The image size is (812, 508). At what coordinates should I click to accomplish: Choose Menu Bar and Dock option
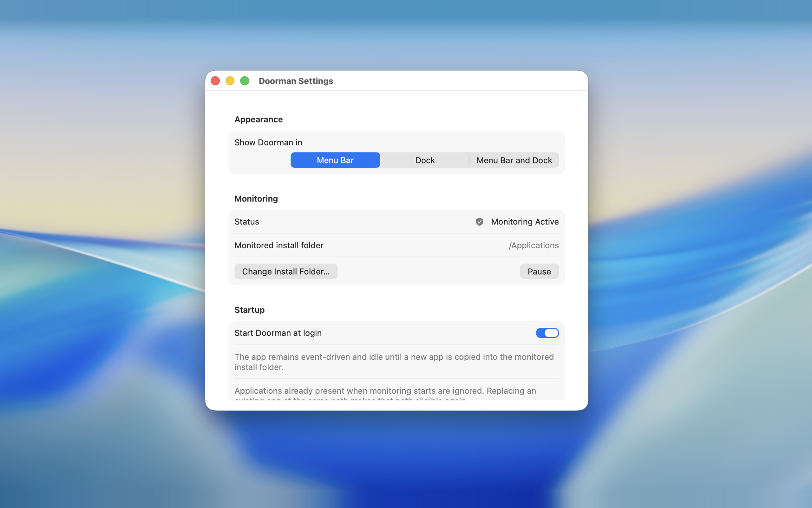(514, 160)
